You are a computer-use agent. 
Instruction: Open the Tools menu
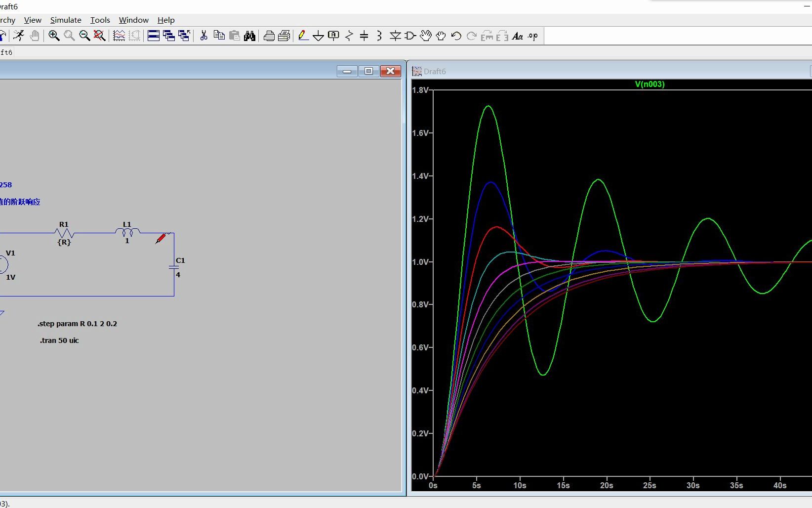(x=100, y=20)
